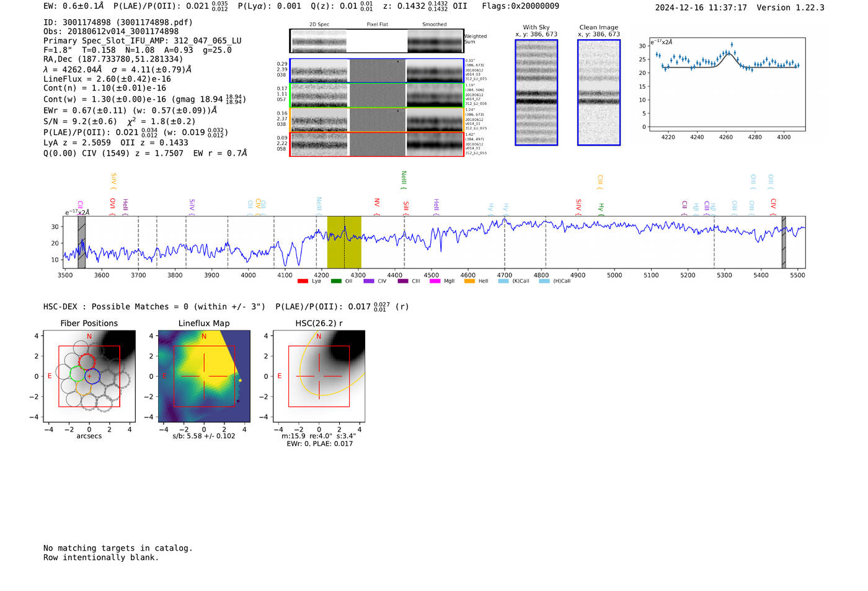This screenshot has height=591, width=868.
Task: Click the red crosshair in HSC(26.2) r panel
Action: pos(319,376)
